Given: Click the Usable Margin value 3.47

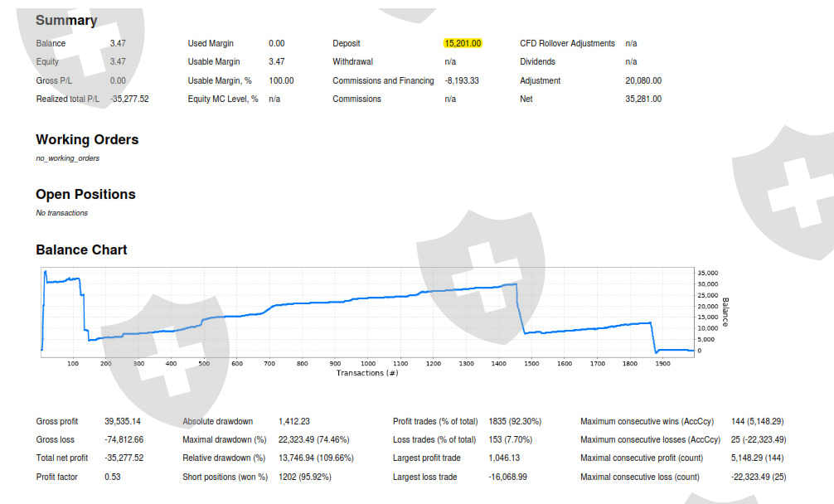Looking at the screenshot, I should point(277,61).
